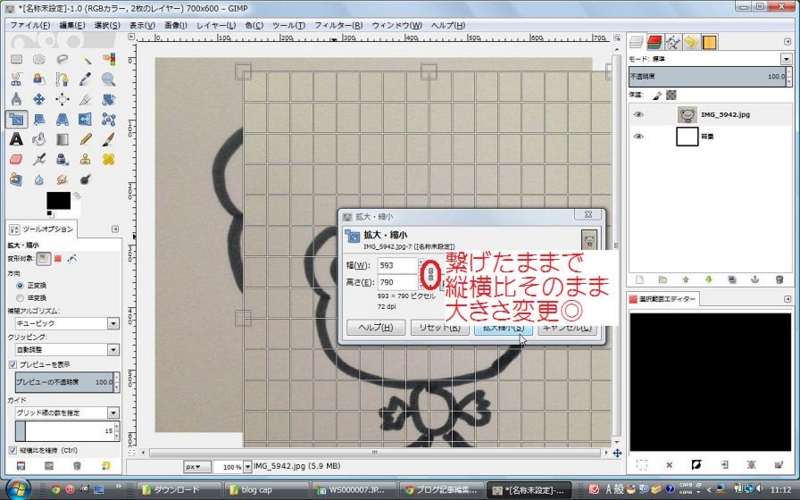Screen dimensions: 800x500
Task: Select the Zoom magnifier tool
Action: 108,79
